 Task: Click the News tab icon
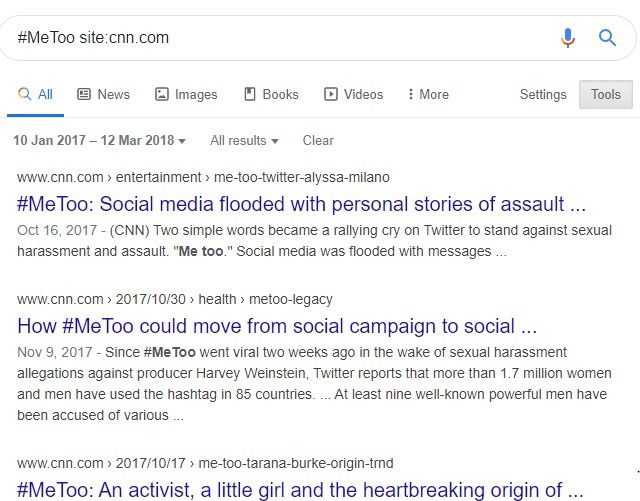coord(84,94)
